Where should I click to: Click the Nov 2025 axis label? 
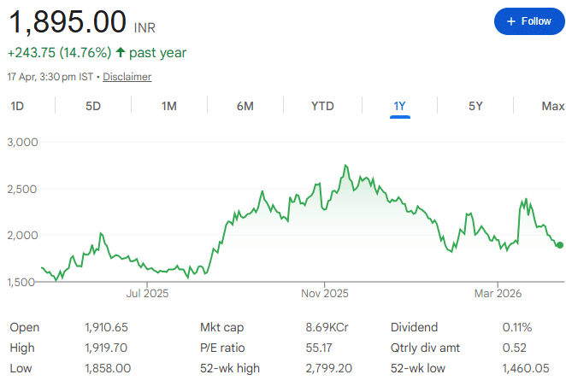point(326,293)
